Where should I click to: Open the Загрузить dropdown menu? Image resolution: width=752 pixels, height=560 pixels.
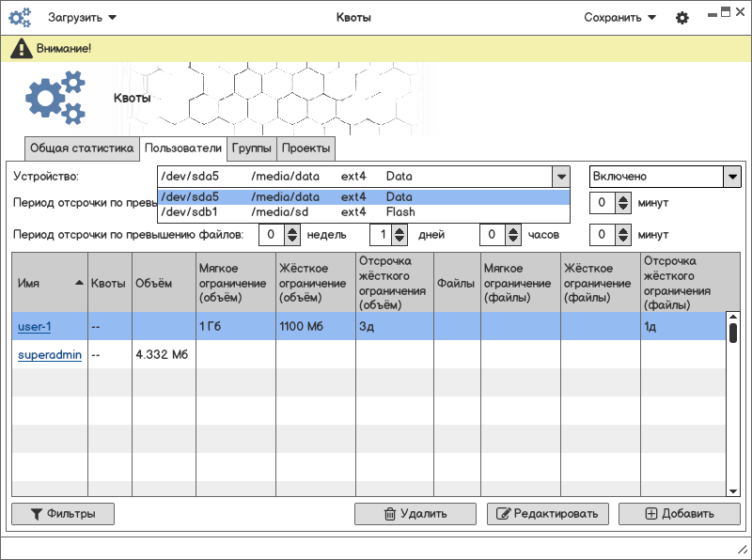pyautogui.click(x=82, y=18)
